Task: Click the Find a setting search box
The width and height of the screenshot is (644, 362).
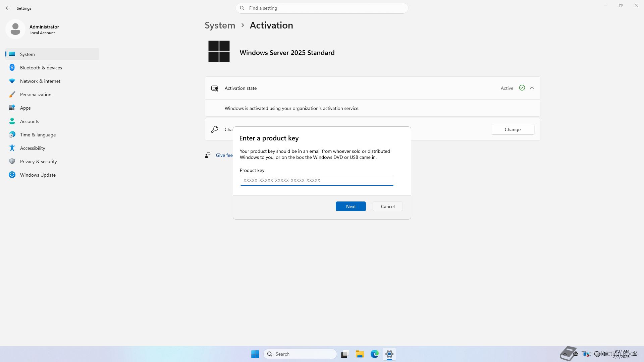Action: [322, 8]
